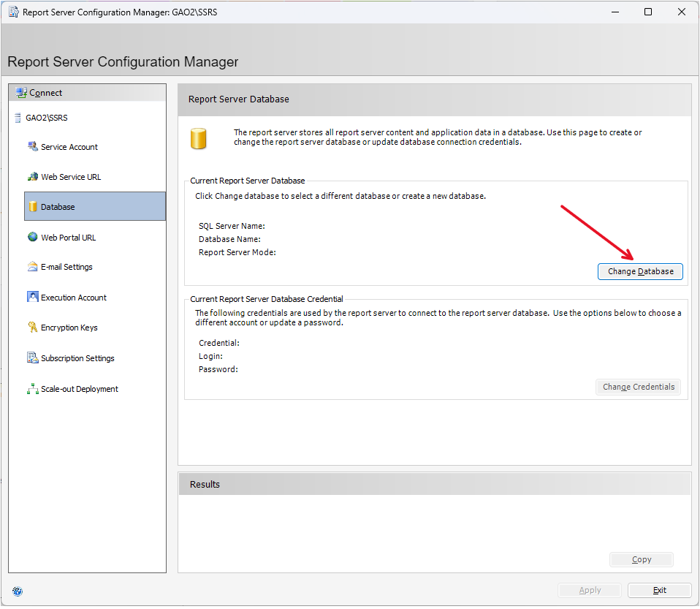
Task: Open Scale-out Deployment page
Action: tap(80, 389)
